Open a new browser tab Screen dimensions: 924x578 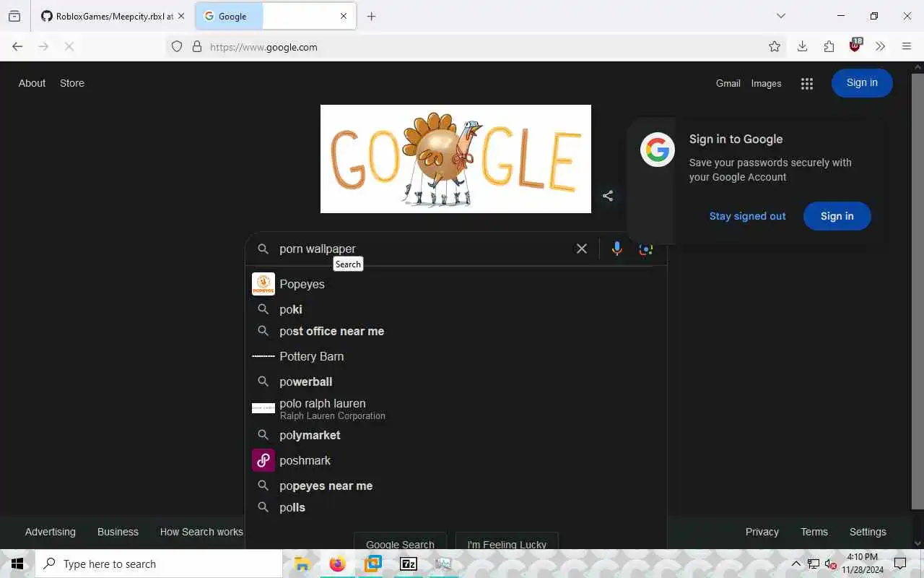[x=371, y=16]
